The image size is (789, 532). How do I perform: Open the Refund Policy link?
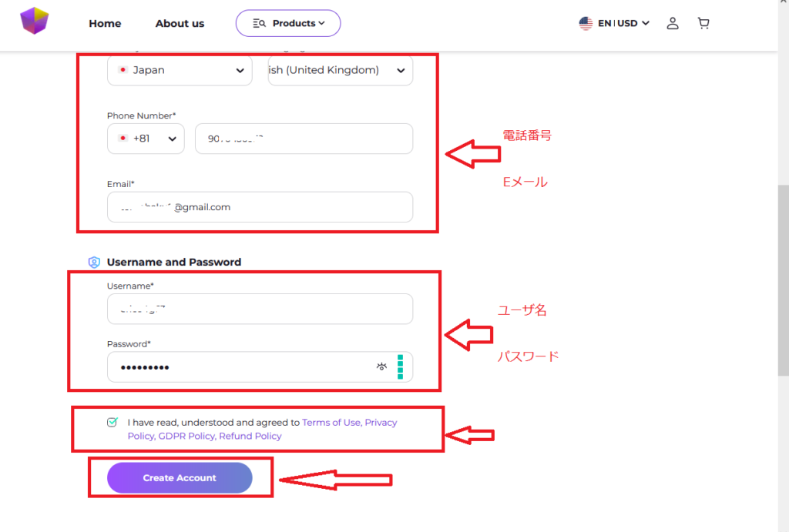click(x=250, y=436)
